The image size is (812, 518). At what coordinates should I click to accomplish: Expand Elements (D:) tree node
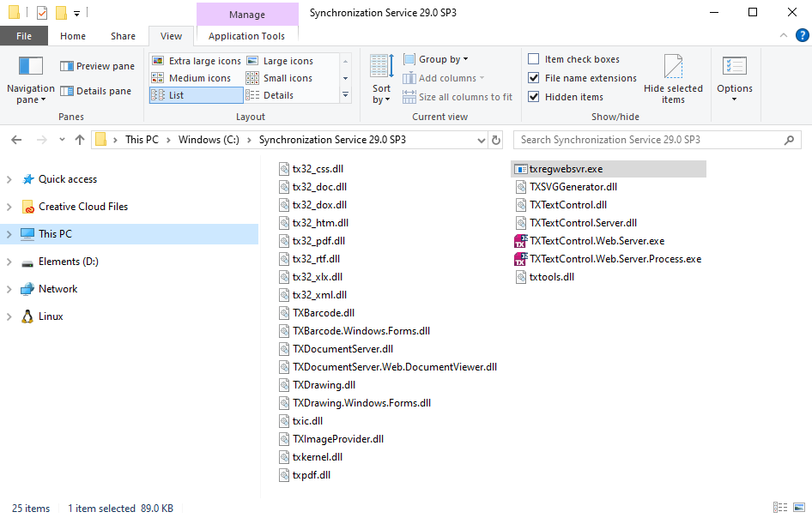(x=9, y=262)
